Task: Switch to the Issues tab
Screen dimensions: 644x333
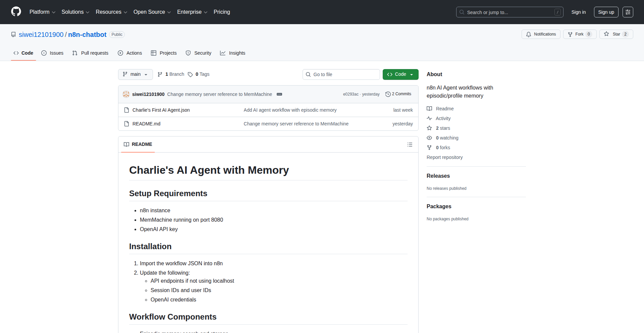Action: [52, 53]
